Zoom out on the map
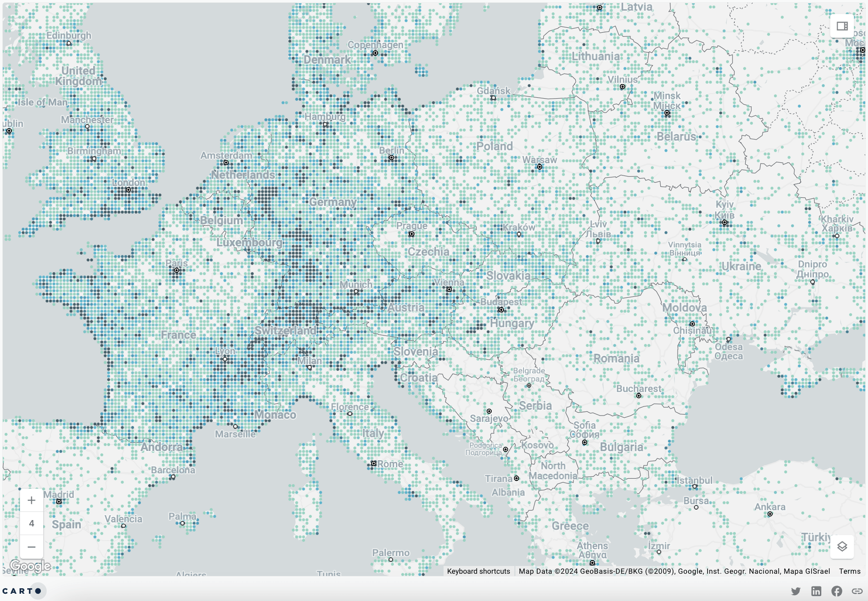The image size is (868, 601). 31,547
